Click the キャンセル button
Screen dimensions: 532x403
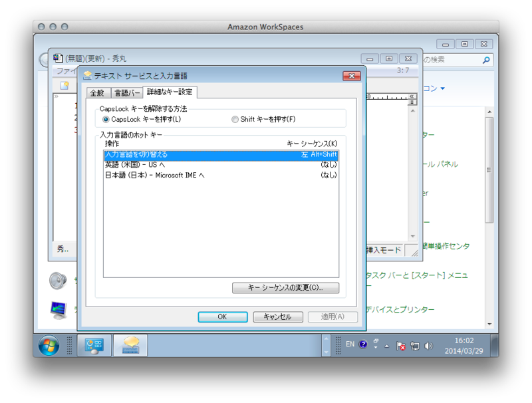278,317
